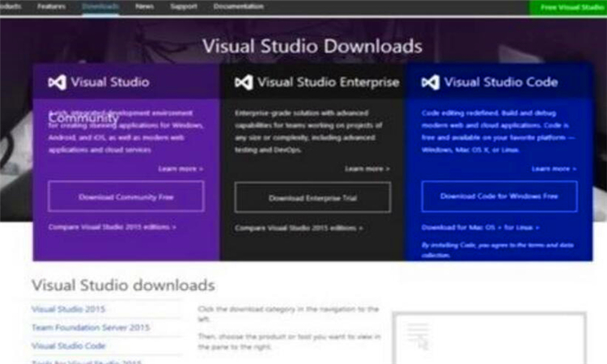The image size is (607, 364).
Task: Open the Documentation menu item
Action: point(239,6)
